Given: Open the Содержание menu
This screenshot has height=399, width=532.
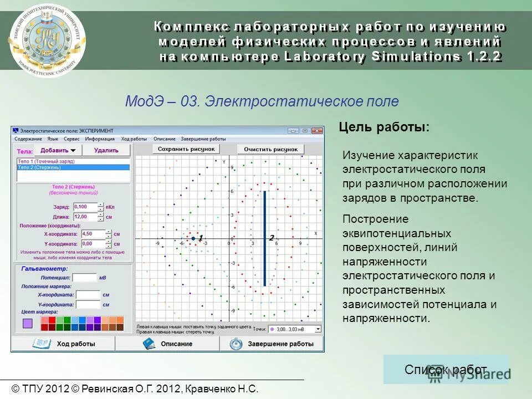Looking at the screenshot, I should pos(28,139).
